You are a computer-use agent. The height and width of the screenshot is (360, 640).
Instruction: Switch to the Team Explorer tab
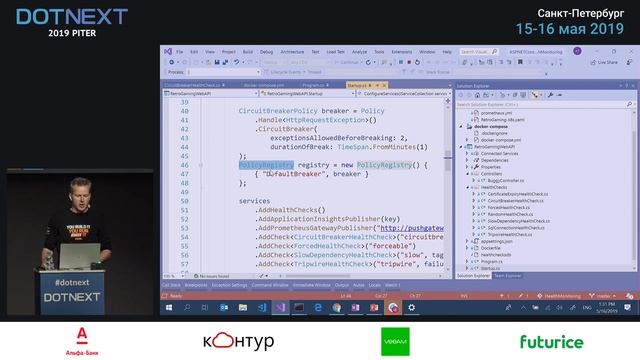coord(507,276)
